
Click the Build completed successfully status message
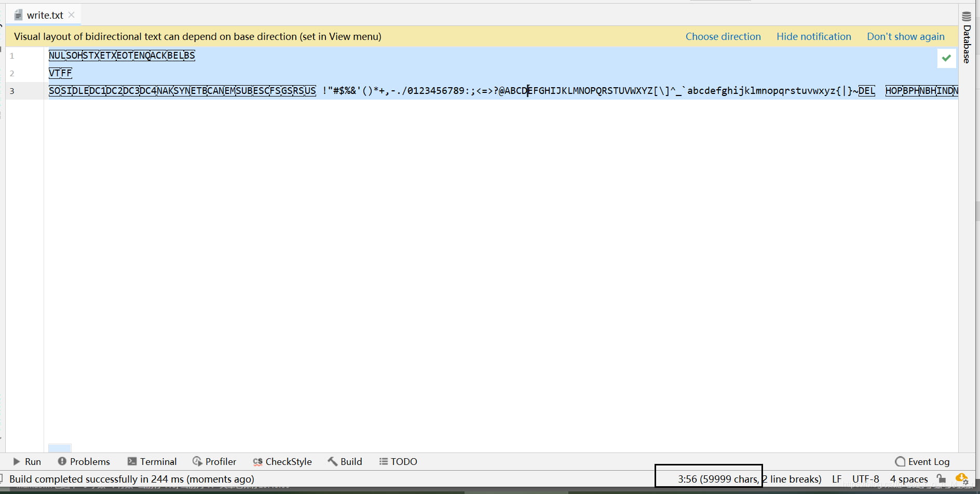[x=132, y=479]
